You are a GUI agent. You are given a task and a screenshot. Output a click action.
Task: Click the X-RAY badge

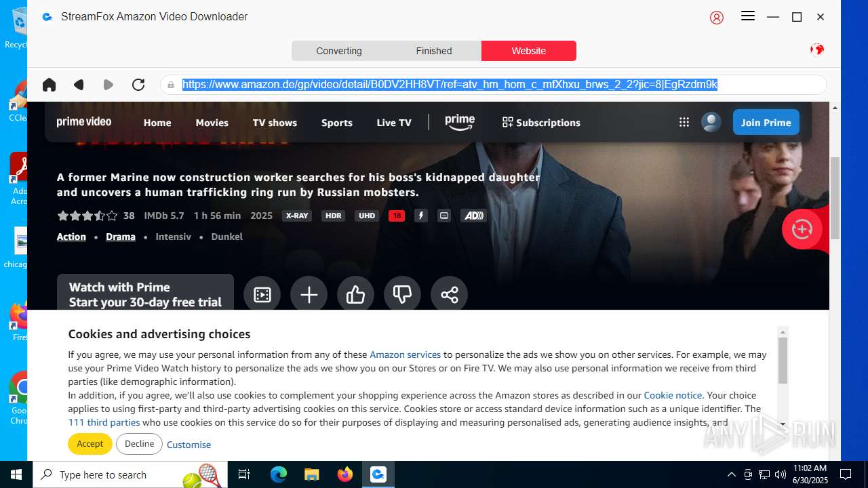297,216
